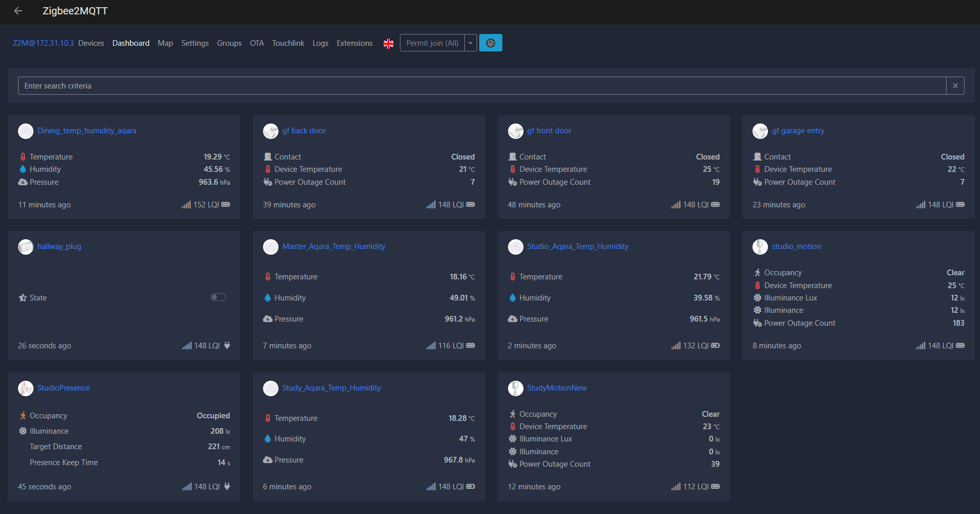
Task: Click door icon beside gf front door Contact
Action: click(513, 156)
